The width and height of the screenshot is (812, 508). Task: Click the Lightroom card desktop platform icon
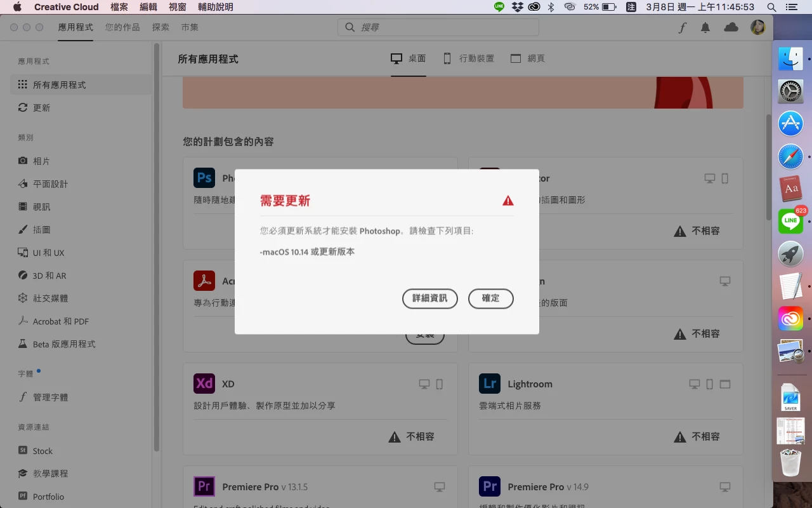click(695, 384)
